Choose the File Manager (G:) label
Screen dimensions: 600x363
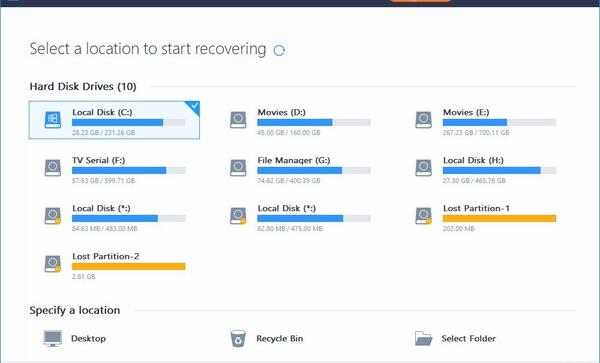point(294,160)
